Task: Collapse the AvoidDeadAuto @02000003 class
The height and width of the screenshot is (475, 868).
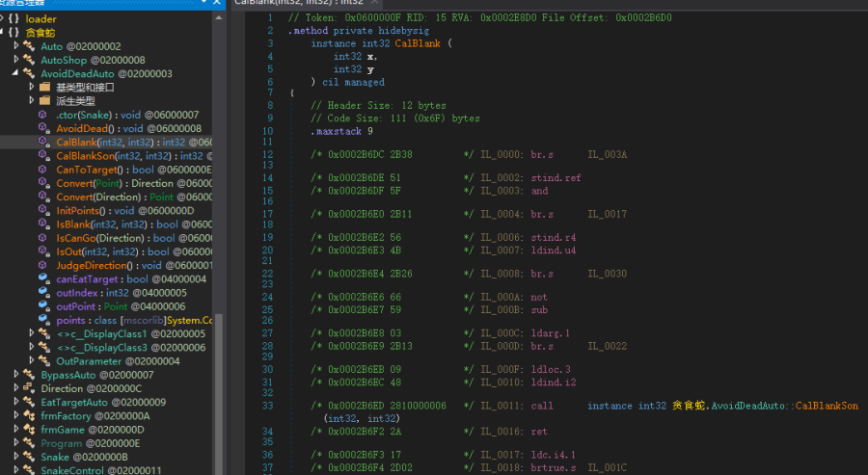Action: tap(15, 73)
